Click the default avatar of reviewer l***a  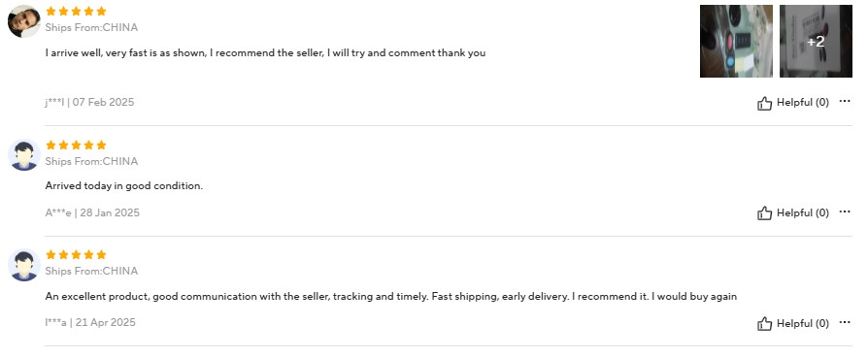click(x=24, y=265)
